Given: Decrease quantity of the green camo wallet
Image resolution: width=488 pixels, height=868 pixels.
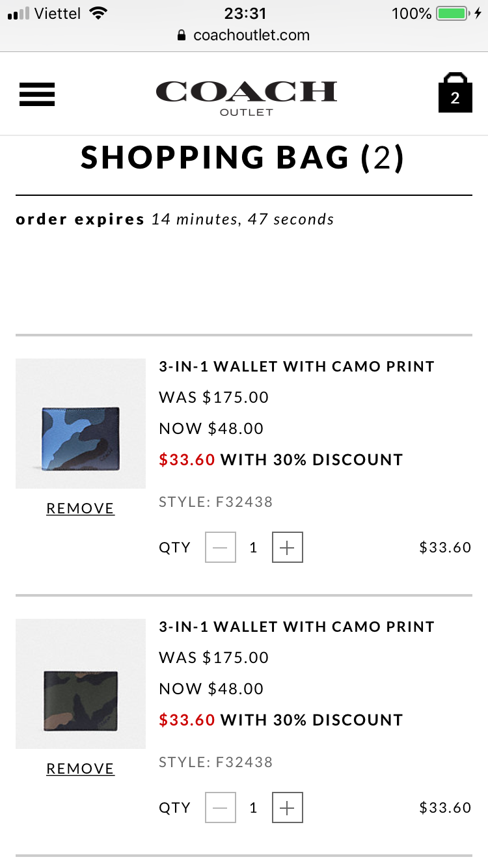Looking at the screenshot, I should (221, 808).
